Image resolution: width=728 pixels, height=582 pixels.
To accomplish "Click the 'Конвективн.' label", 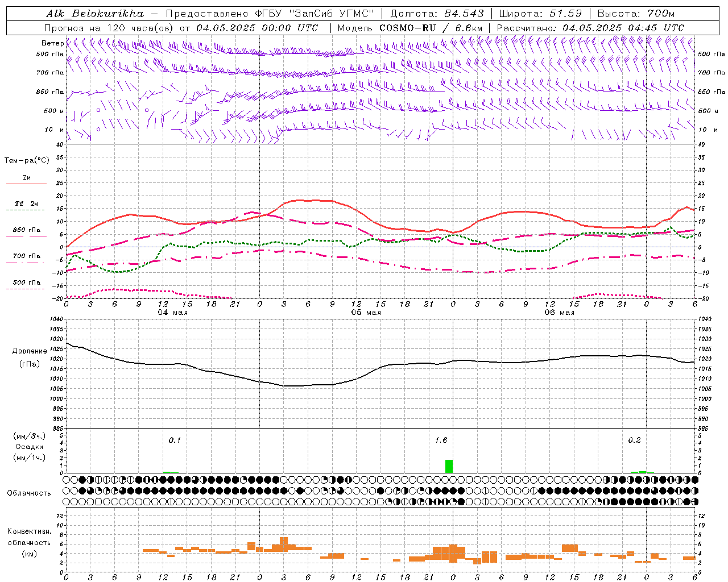I will pos(30,531).
